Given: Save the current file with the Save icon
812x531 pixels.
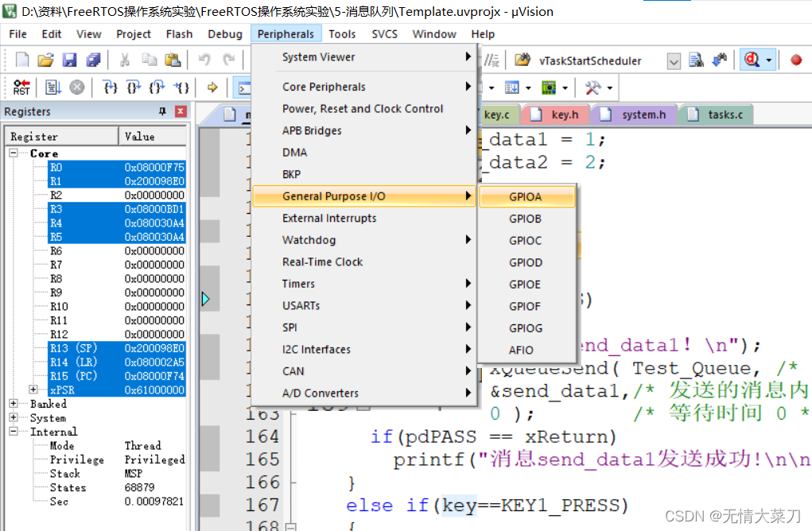Looking at the screenshot, I should pos(69,60).
